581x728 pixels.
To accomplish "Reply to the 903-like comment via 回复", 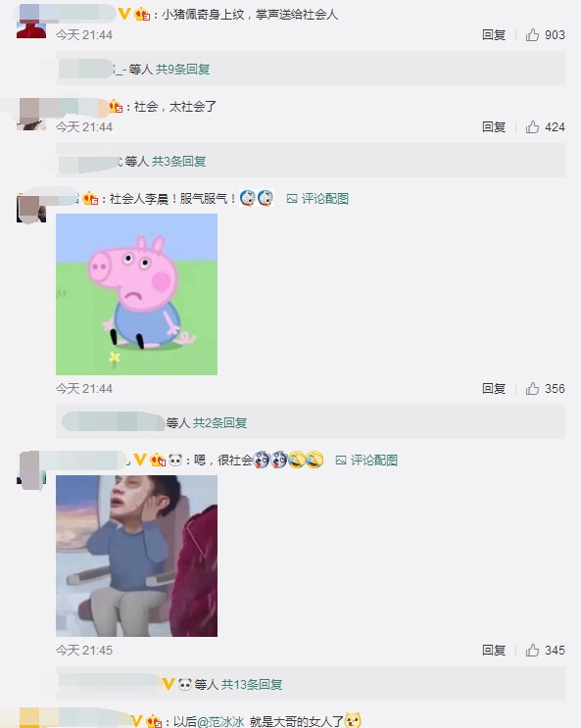I will [x=494, y=35].
